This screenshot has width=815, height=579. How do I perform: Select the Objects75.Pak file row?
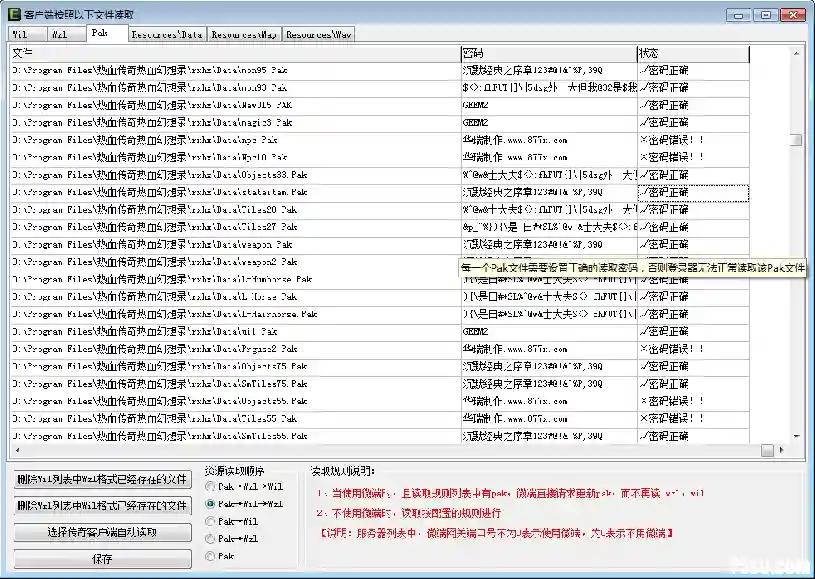(x=380, y=366)
